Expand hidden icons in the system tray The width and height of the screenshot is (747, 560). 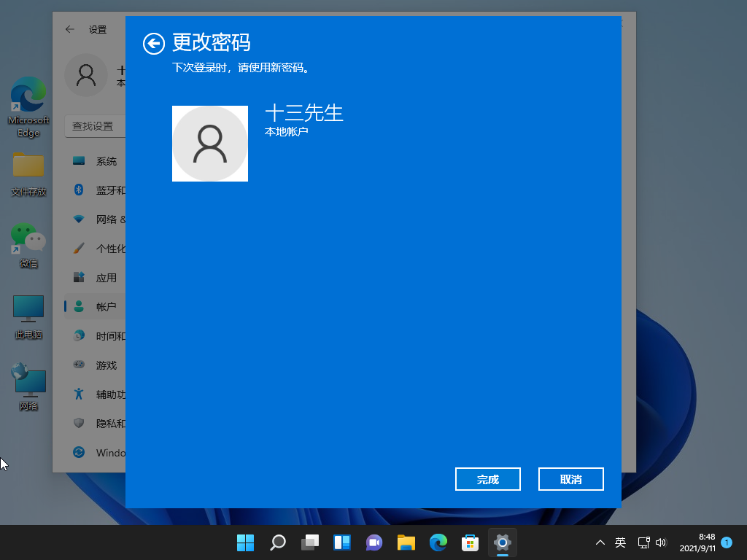pos(600,542)
